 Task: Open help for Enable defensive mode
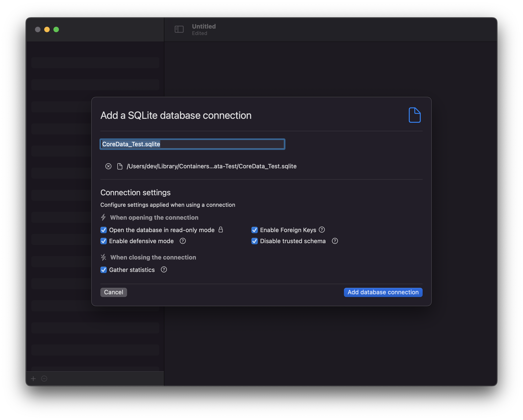coord(183,241)
